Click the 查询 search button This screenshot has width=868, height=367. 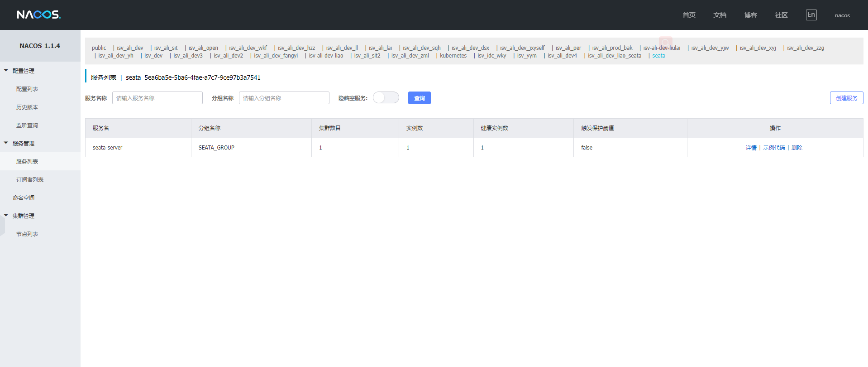coord(420,98)
